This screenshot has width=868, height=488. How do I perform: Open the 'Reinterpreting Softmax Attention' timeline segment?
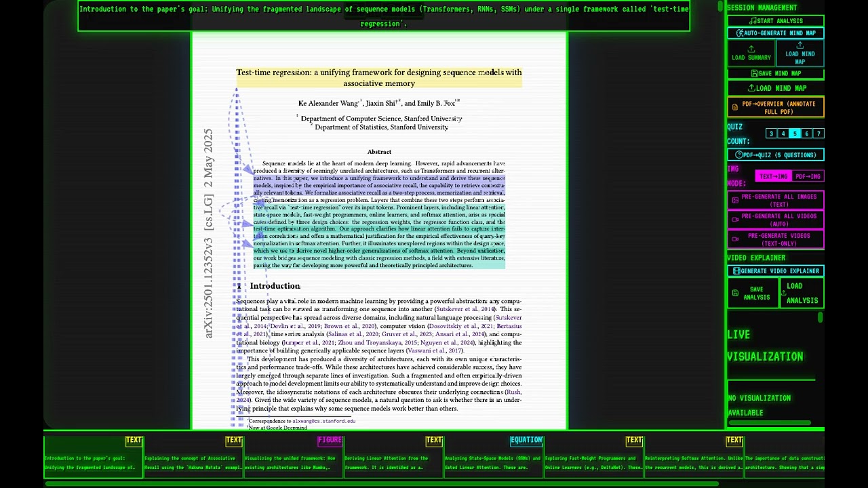pyautogui.click(x=694, y=456)
